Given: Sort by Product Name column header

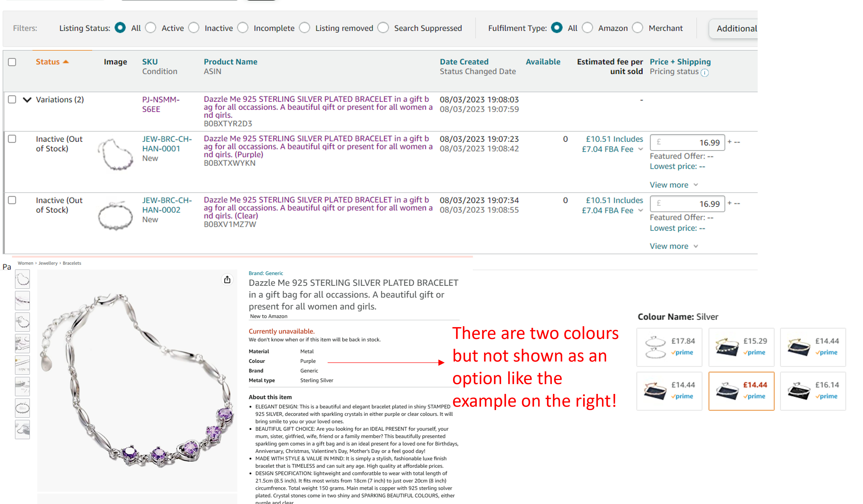Looking at the screenshot, I should [x=230, y=62].
